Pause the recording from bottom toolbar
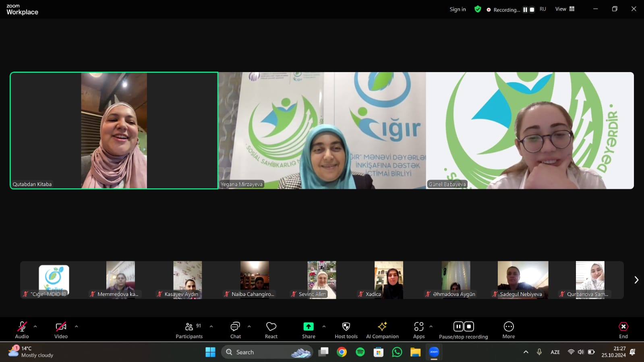The image size is (644, 362). point(458,326)
